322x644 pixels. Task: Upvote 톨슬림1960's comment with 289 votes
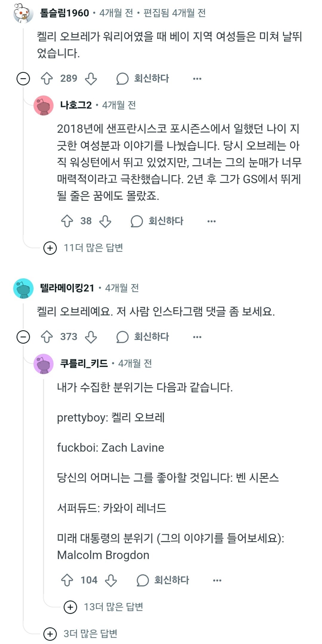pyautogui.click(x=47, y=79)
